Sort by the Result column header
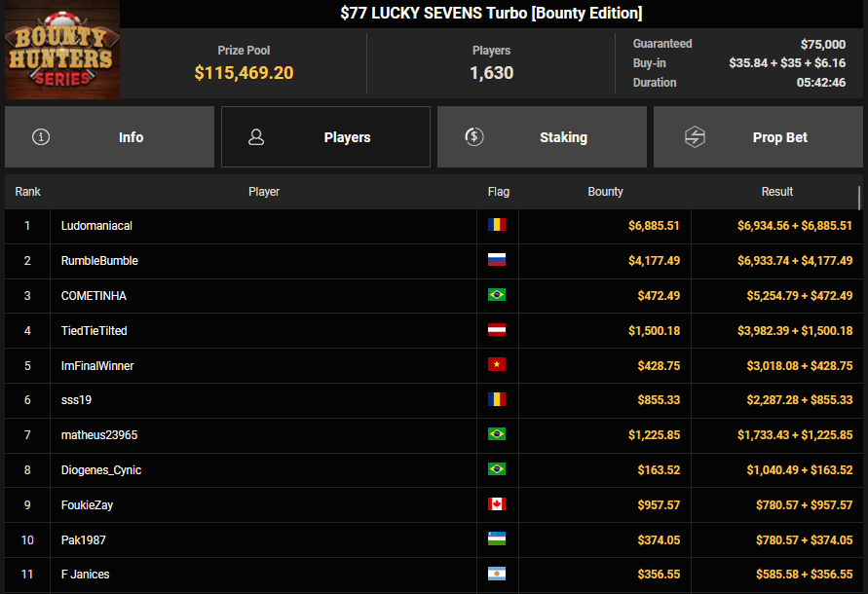The height and width of the screenshot is (594, 868). tap(776, 192)
